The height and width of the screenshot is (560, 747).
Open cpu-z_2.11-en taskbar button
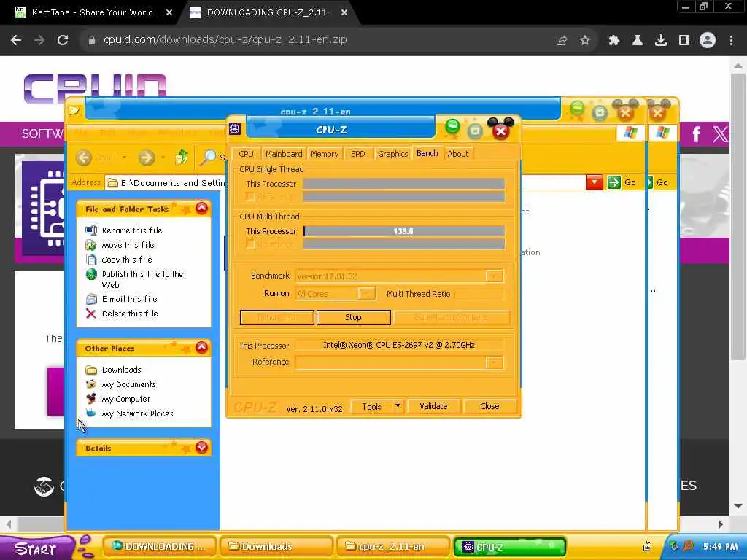coord(392,547)
